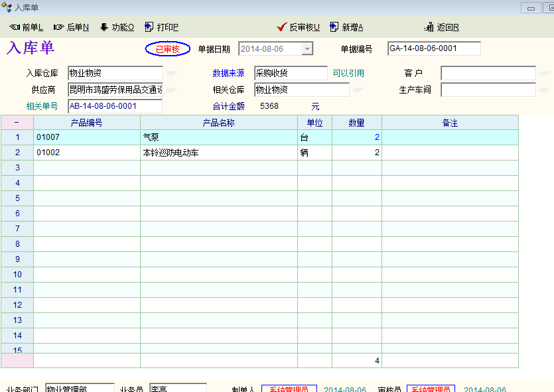Go to previous document with 前单L
This screenshot has width=554, height=392.
pyautogui.click(x=27, y=27)
